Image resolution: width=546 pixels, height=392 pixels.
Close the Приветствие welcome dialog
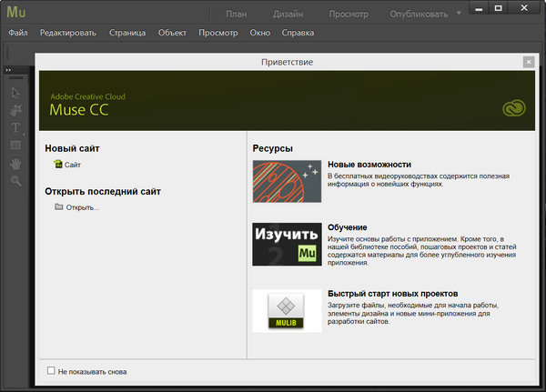click(x=529, y=62)
